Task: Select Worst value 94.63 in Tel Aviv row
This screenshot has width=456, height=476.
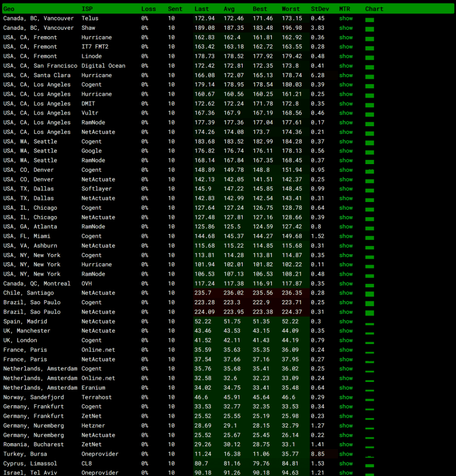Action: click(290, 472)
